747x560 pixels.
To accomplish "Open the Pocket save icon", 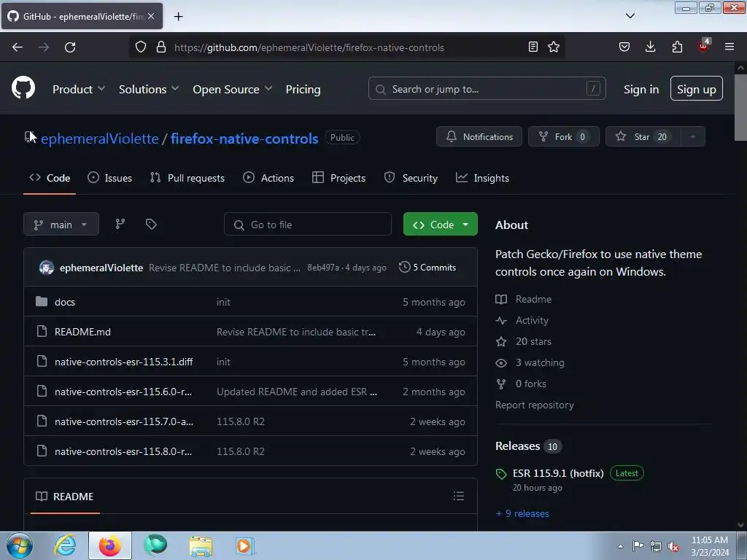I will pos(624,47).
